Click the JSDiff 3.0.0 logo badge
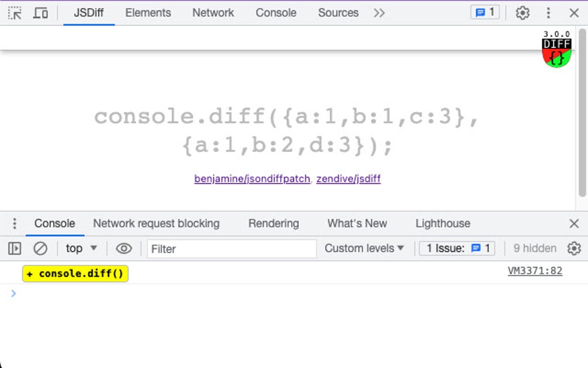This screenshot has width=588, height=368. (x=556, y=49)
